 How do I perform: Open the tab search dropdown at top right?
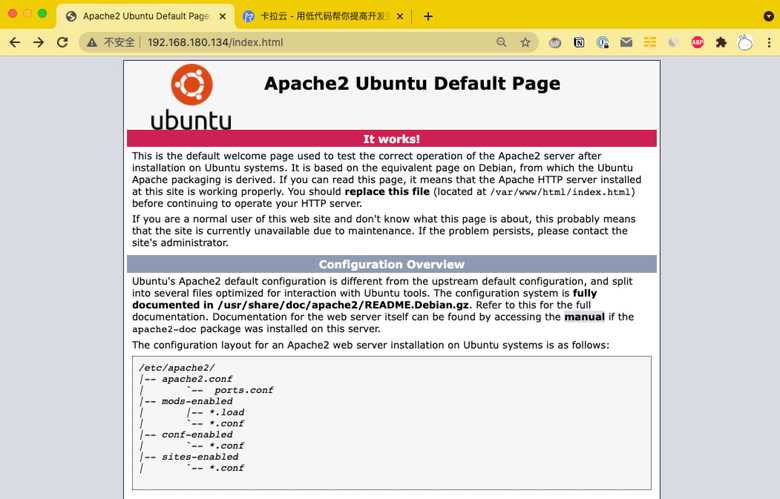(768, 16)
